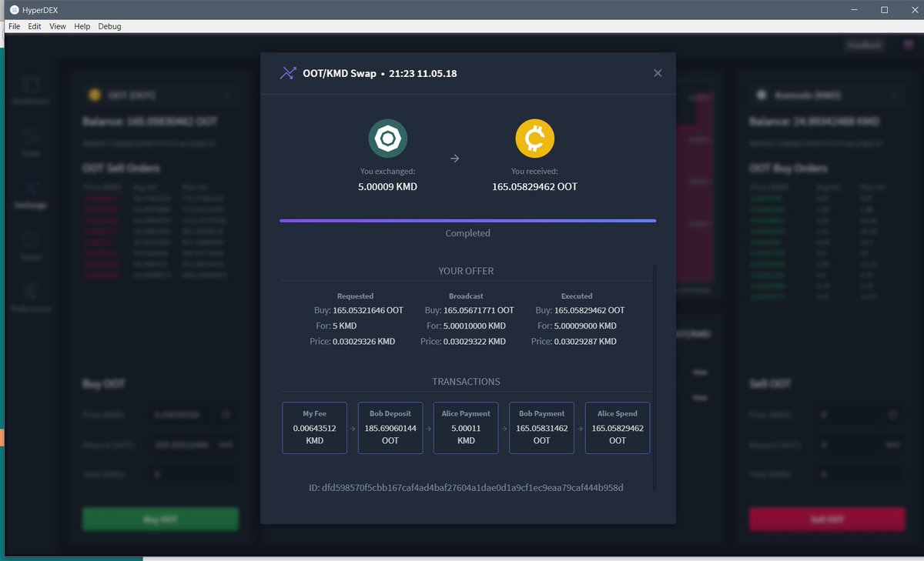Click the Executed price '0.03029287 KMD'
The width and height of the screenshot is (924, 561).
585,341
